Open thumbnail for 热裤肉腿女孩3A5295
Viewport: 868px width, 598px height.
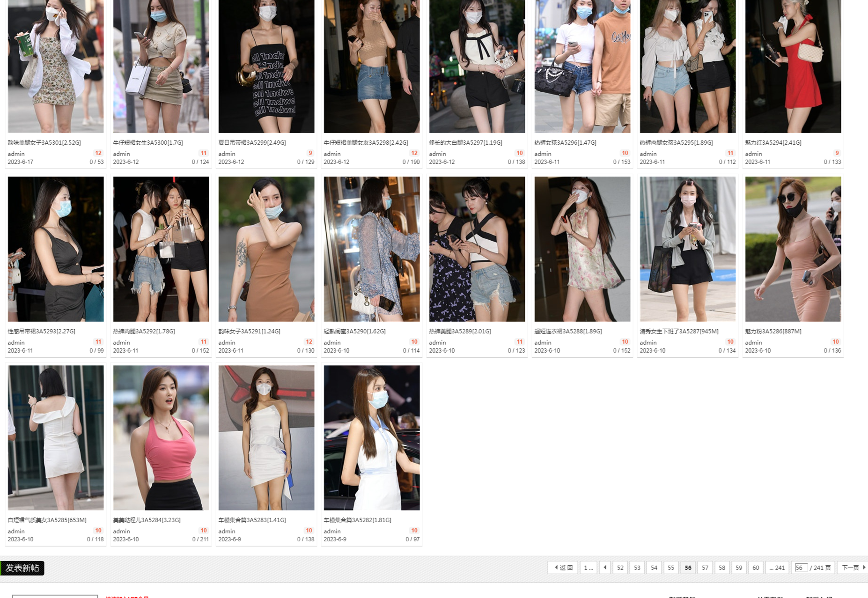pos(688,66)
